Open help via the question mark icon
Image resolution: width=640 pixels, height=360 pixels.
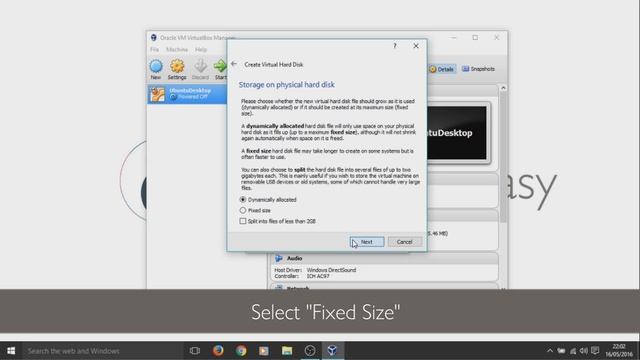(x=395, y=46)
